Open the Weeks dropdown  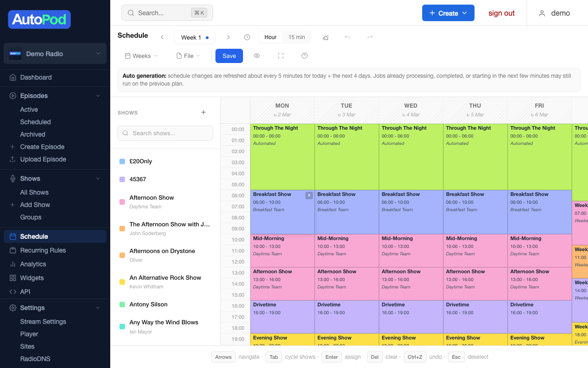coord(141,56)
